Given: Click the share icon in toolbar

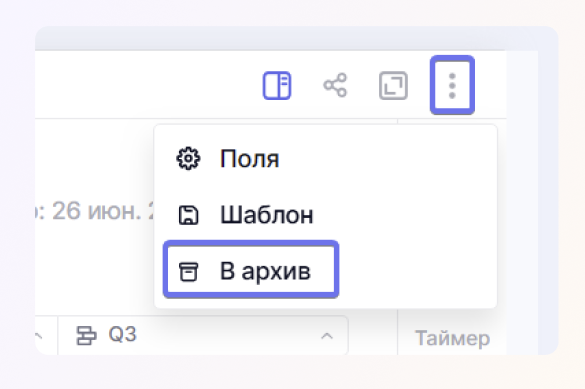Looking at the screenshot, I should pyautogui.click(x=335, y=85).
